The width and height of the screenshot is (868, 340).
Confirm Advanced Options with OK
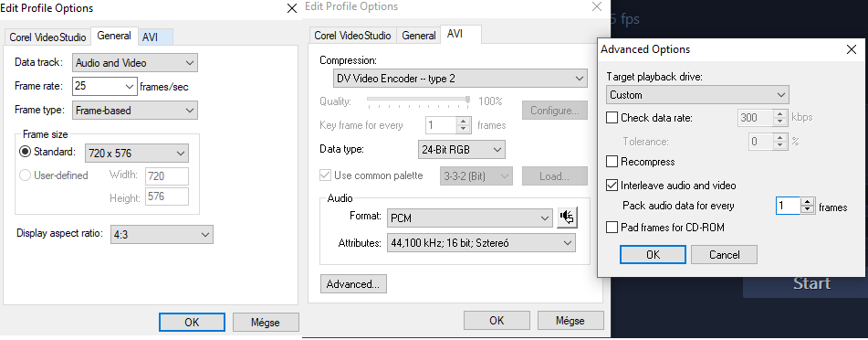[654, 255]
